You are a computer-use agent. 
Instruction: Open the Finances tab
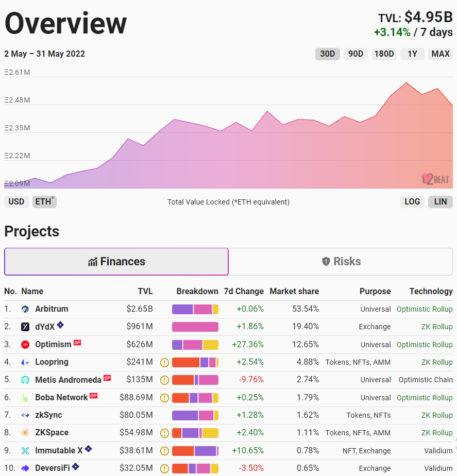point(116,262)
